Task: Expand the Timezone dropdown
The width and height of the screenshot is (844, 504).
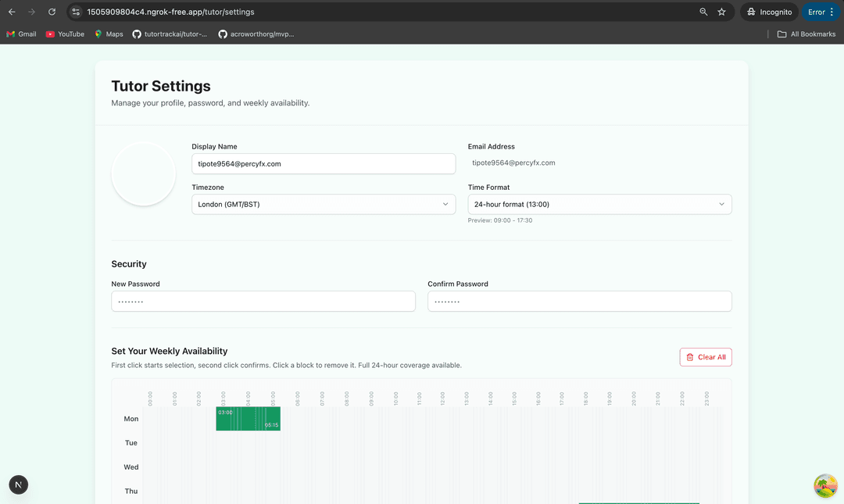Action: click(324, 204)
